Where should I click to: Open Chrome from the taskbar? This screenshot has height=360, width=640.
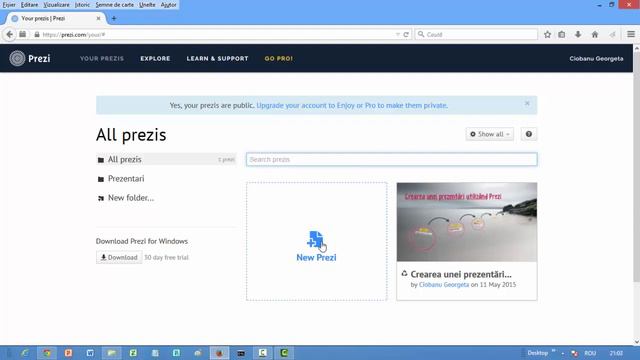pyautogui.click(x=47, y=353)
